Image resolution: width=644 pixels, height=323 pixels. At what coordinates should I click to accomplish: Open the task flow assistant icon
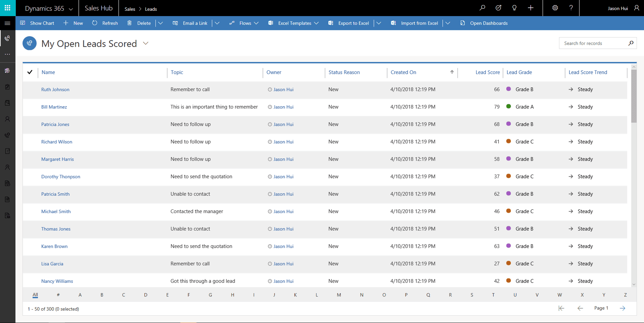(498, 8)
